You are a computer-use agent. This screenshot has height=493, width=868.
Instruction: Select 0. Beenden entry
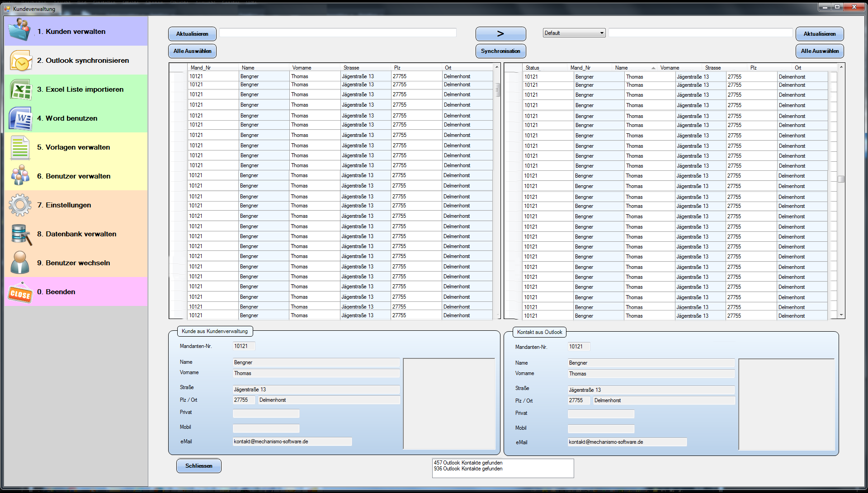76,291
